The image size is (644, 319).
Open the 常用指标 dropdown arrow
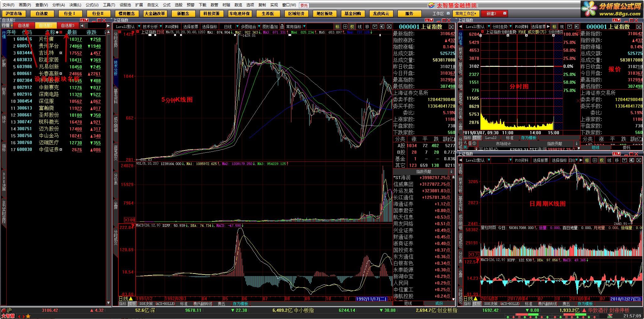tap(304, 27)
